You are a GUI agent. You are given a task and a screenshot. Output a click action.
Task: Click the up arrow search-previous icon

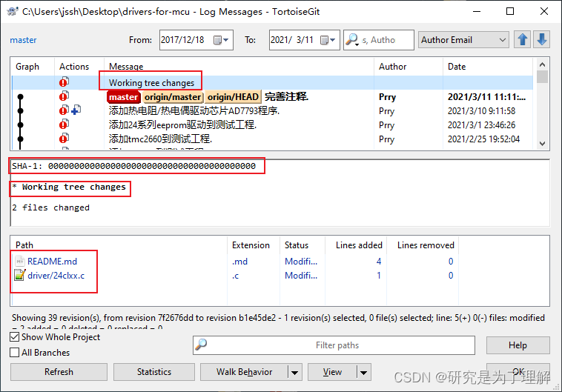tap(522, 40)
